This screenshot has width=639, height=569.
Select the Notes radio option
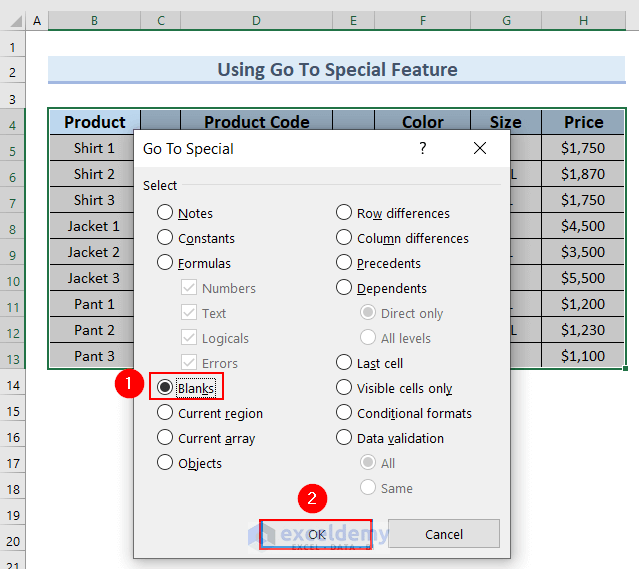[185, 213]
